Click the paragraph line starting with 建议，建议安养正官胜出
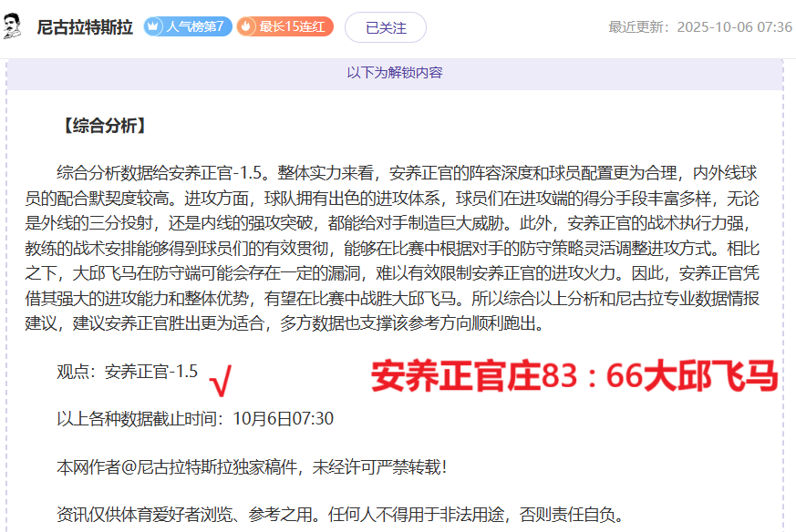Screen dimensions: 796x532 (x=289, y=322)
